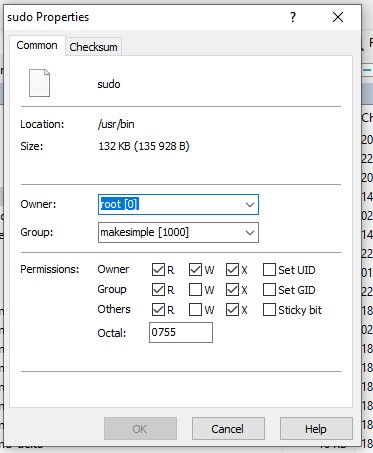
Task: Click the Help button
Action: coord(316,429)
